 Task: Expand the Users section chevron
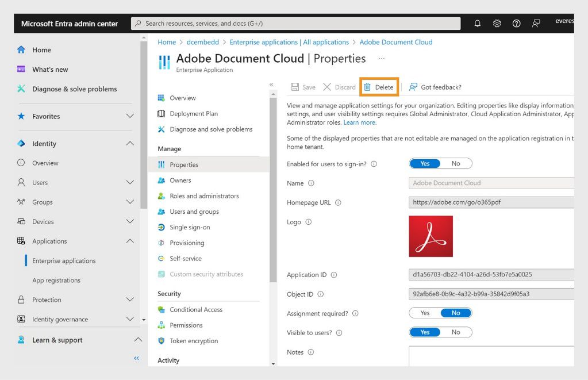pyautogui.click(x=130, y=183)
